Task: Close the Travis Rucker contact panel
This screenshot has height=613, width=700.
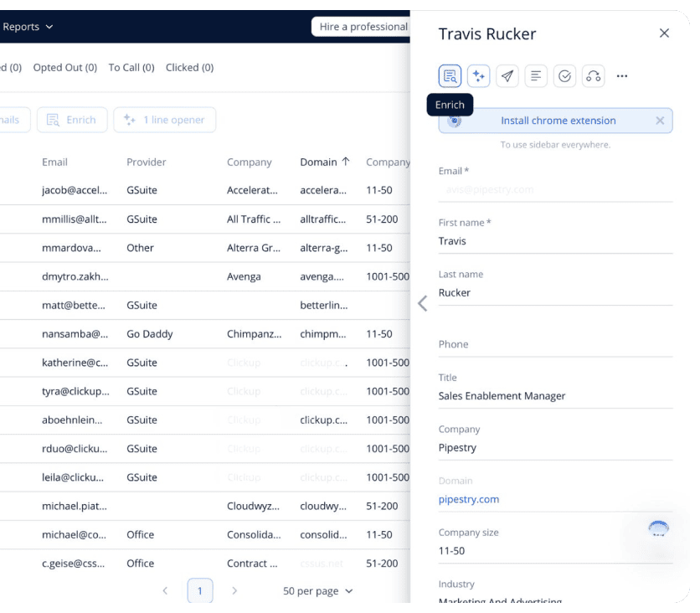Action: 664,33
